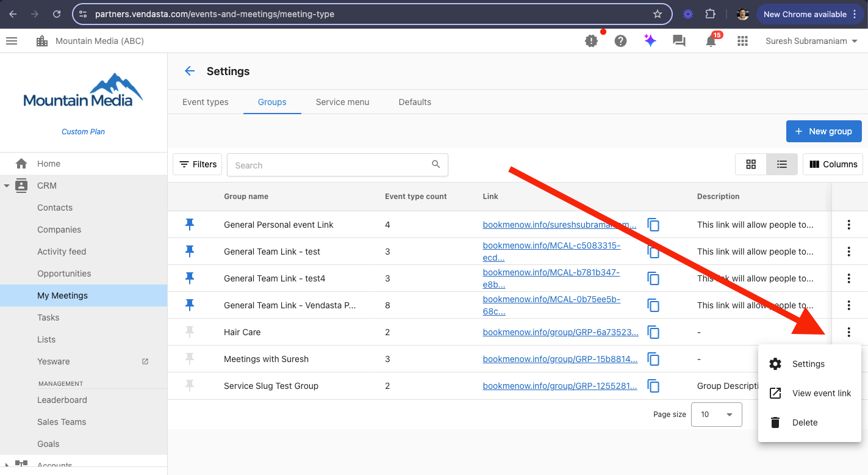The height and width of the screenshot is (475, 868).
Task: Open more options for General Team Link - test4
Action: tap(848, 278)
